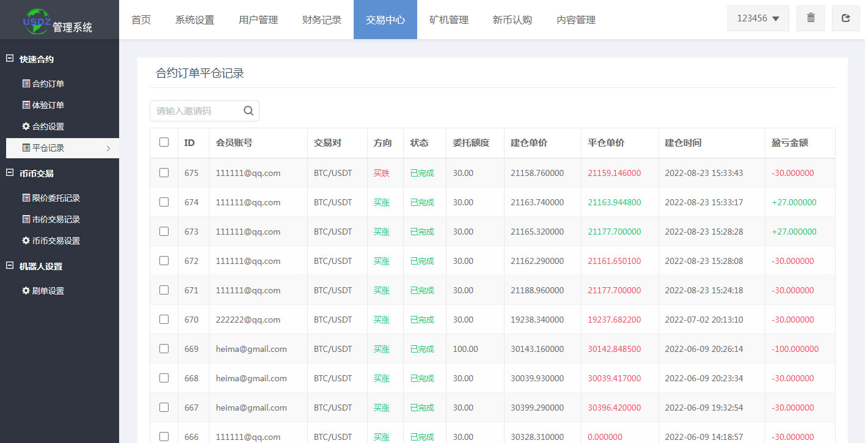Click the +27.000000 value in row 674
Image resolution: width=868 pixels, height=443 pixels.
coord(794,202)
